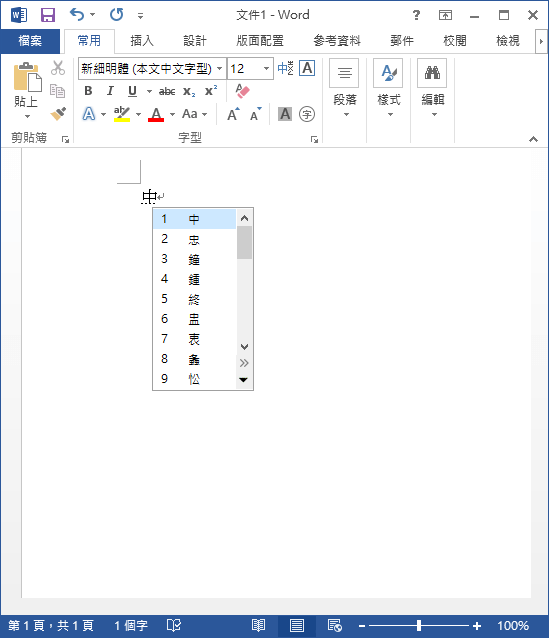
Task: Switch to the 郵件 tab
Action: click(x=402, y=41)
